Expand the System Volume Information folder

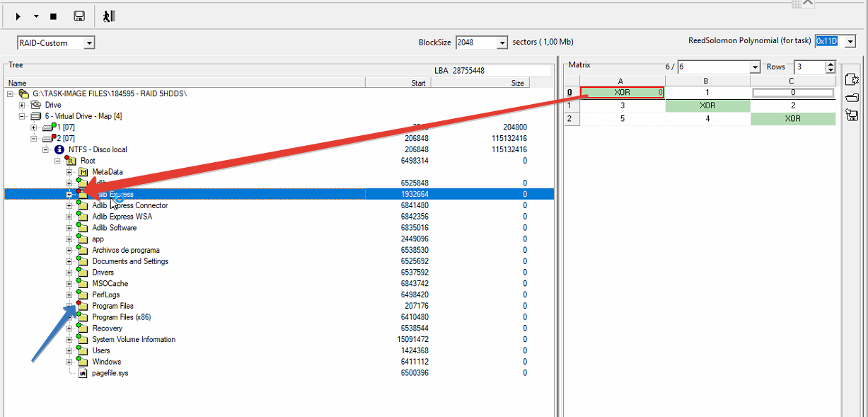click(x=69, y=339)
